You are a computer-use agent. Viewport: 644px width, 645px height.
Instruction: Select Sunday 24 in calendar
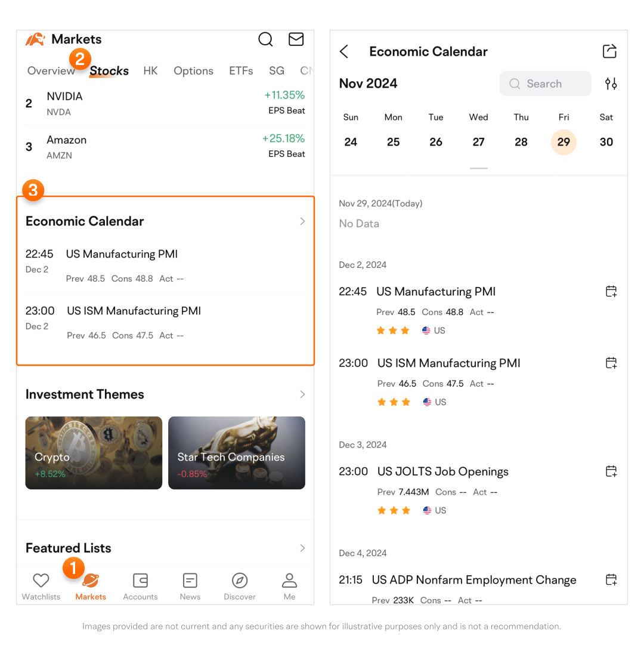(x=351, y=142)
